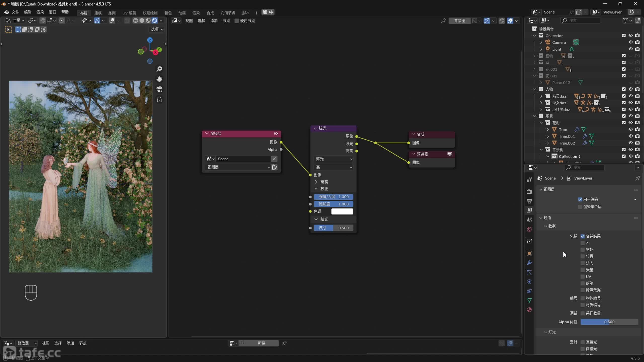Collapse the 人物 collection in outliner

(x=535, y=89)
